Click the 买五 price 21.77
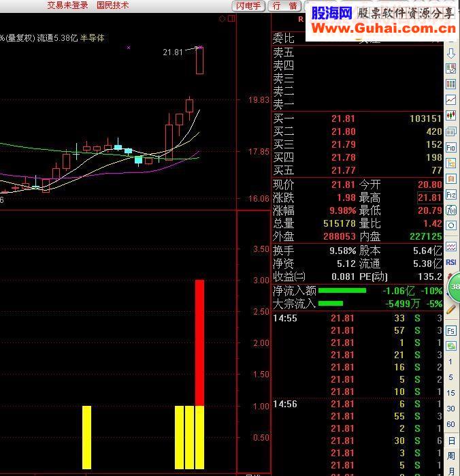Image resolution: width=460 pixels, height=476 pixels. click(x=343, y=170)
